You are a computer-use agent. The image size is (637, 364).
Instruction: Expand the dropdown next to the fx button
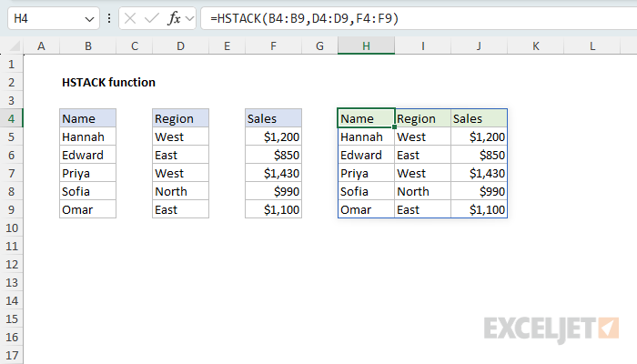tap(189, 18)
